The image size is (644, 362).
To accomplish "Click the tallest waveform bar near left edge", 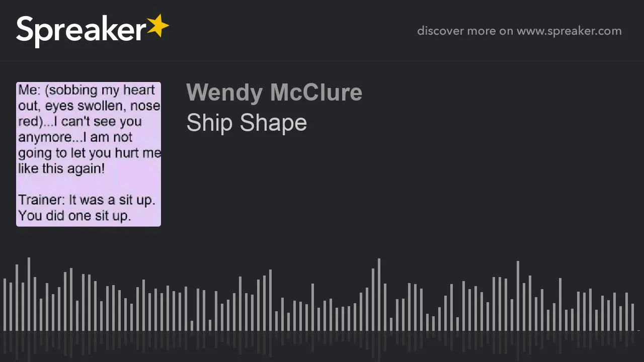I will pyautogui.click(x=29, y=294).
